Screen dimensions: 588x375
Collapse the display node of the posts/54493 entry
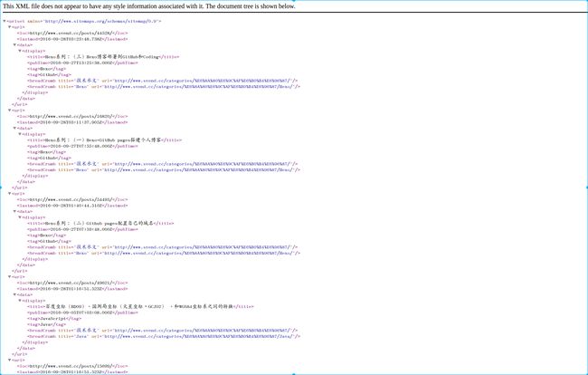[20, 217]
